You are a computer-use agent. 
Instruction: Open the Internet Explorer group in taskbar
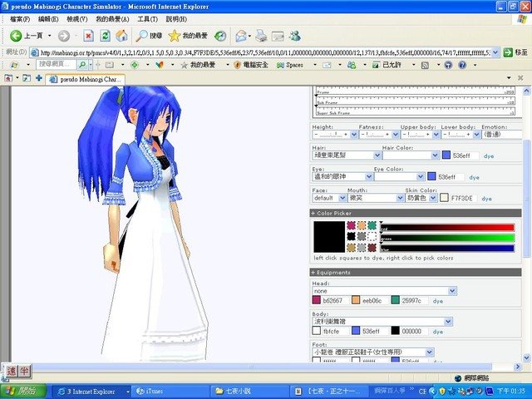point(91,392)
